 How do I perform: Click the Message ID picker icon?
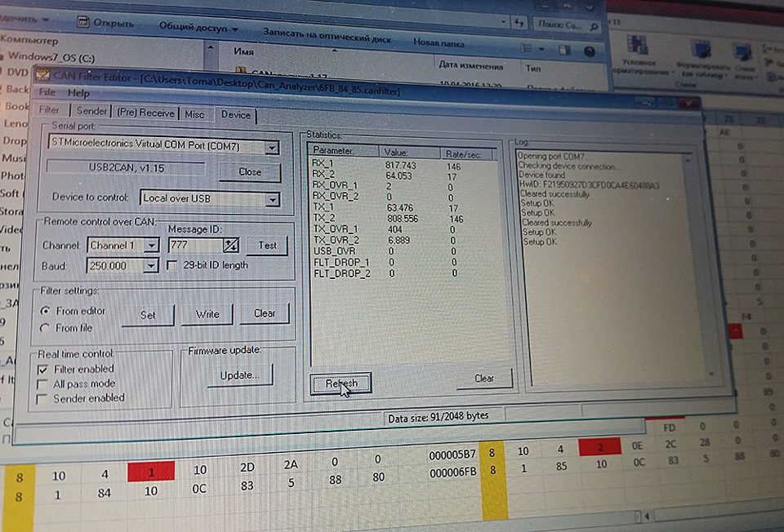[230, 245]
